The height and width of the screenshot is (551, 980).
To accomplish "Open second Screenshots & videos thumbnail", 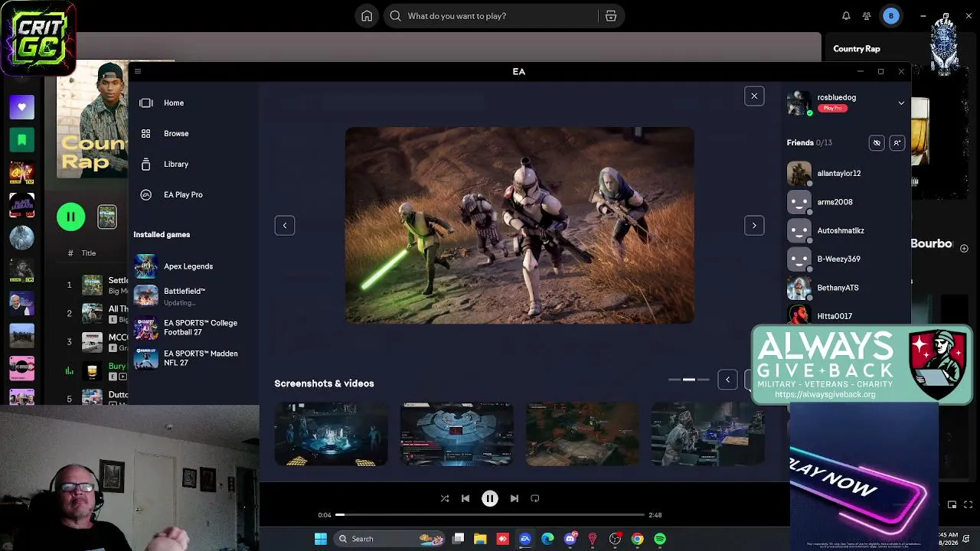I will click(x=456, y=434).
